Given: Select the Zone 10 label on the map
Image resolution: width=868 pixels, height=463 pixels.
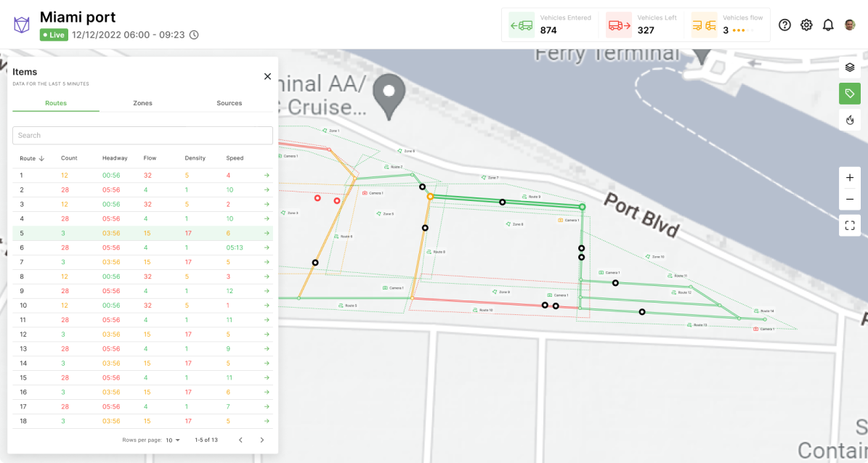Looking at the screenshot, I should pyautogui.click(x=655, y=257).
